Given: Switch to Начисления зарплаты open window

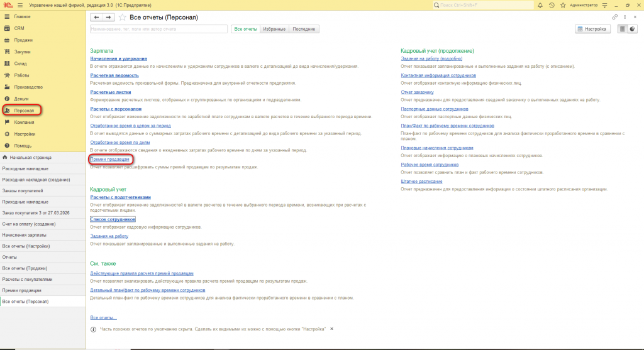Looking at the screenshot, I should (43, 235).
